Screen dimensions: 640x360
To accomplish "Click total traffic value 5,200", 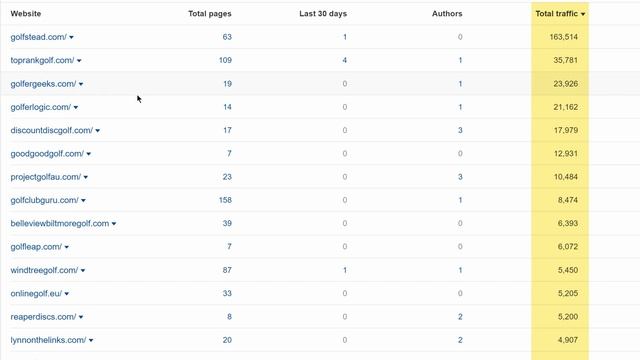I will point(568,316).
